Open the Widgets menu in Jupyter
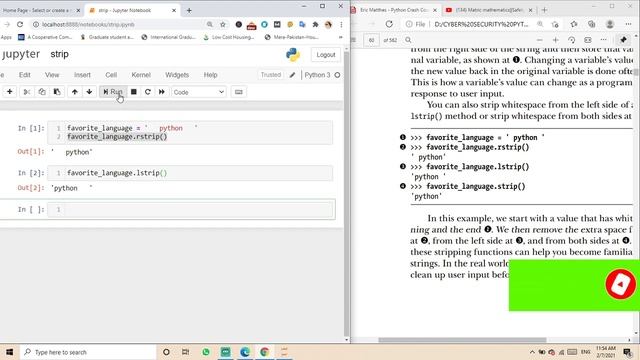The width and height of the screenshot is (640, 360). tap(177, 75)
